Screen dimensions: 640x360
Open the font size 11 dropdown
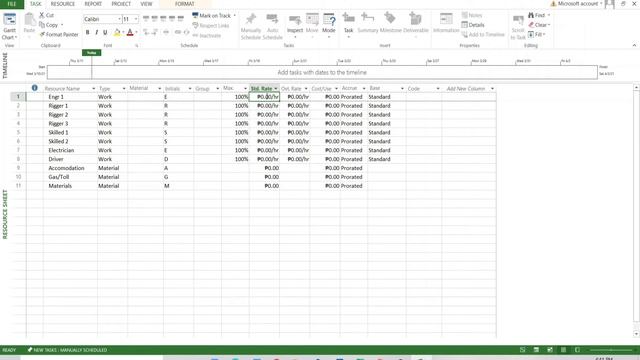click(x=136, y=19)
